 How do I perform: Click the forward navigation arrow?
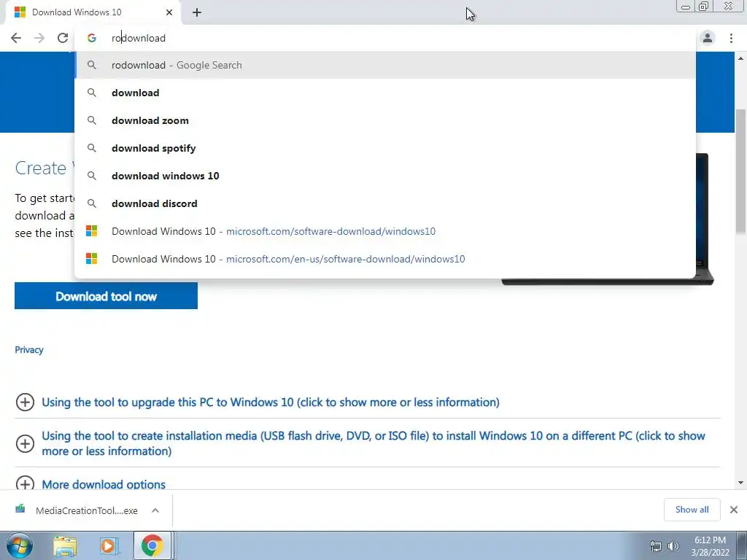coord(39,38)
